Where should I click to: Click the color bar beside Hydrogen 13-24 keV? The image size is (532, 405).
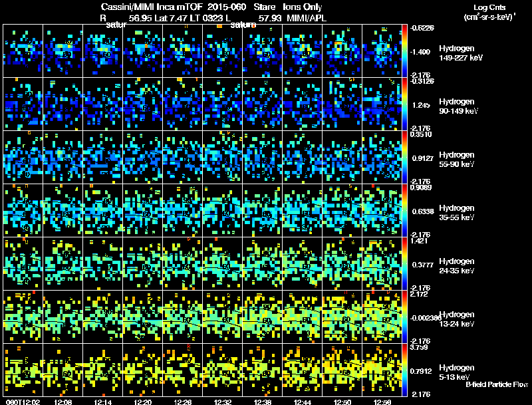(x=404, y=317)
